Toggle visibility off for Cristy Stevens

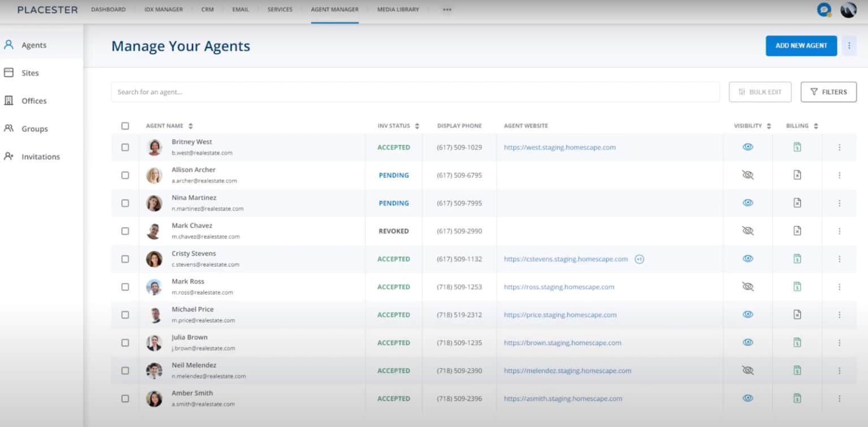point(748,258)
